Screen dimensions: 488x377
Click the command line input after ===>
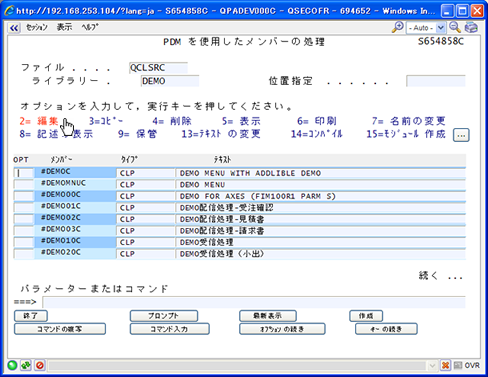click(254, 302)
